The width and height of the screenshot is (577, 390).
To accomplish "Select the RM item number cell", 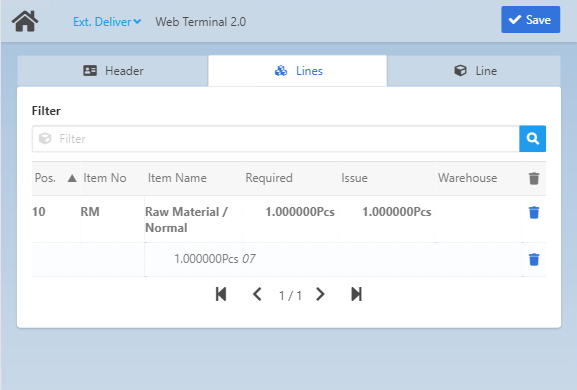I will click(x=90, y=212).
